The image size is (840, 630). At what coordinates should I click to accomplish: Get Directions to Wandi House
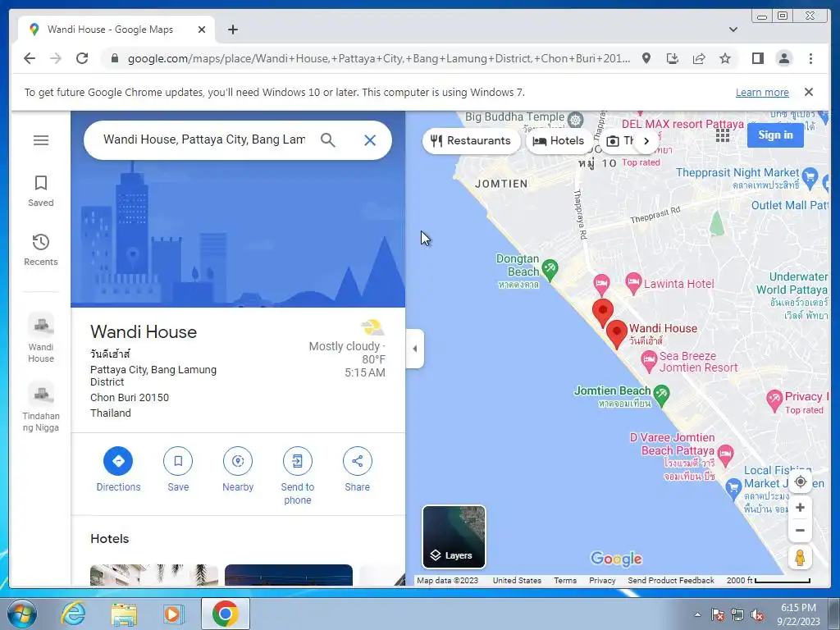point(118,470)
